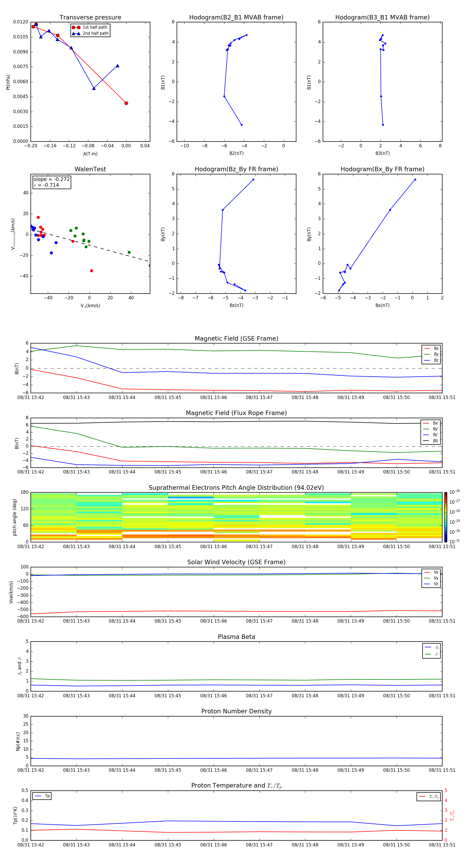This screenshot has width=473, height=868.
Task: Click the "Magnetic Field (Flux Rope Frame)" title
Action: point(236,413)
